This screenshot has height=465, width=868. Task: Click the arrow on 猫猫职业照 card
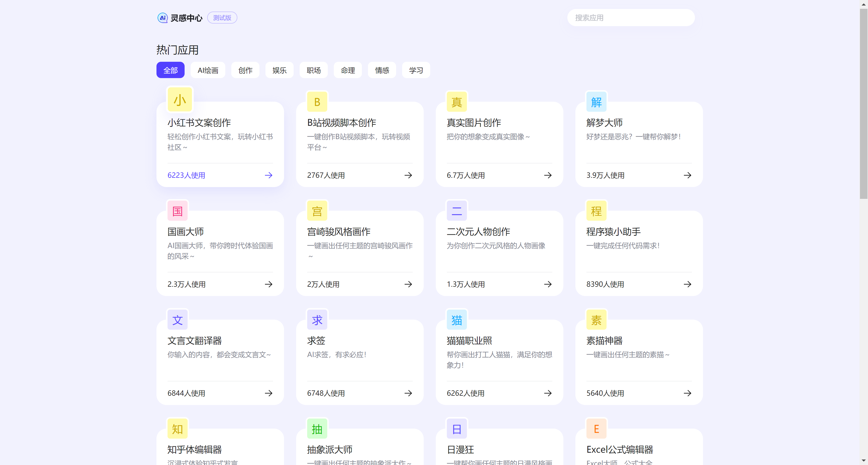548,393
